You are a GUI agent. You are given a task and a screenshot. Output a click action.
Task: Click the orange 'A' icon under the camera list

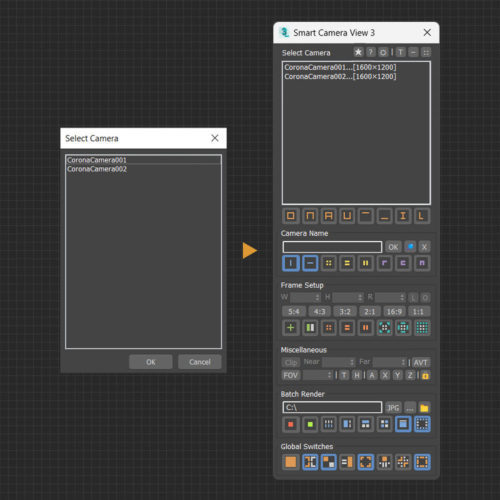click(x=329, y=216)
